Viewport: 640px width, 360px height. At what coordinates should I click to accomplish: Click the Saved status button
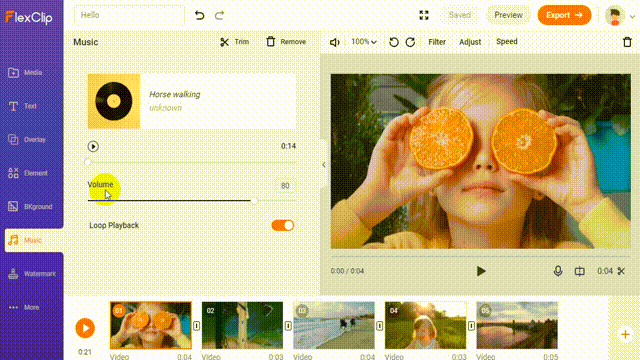(460, 15)
